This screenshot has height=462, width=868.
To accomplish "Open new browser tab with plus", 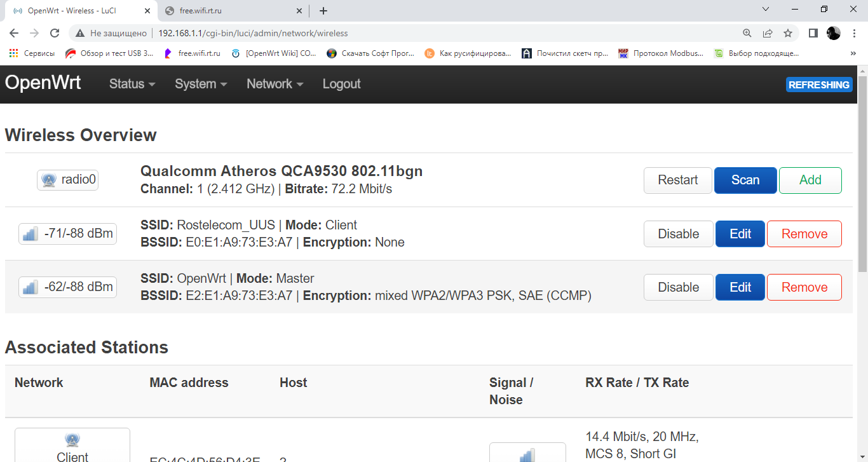I will point(323,11).
